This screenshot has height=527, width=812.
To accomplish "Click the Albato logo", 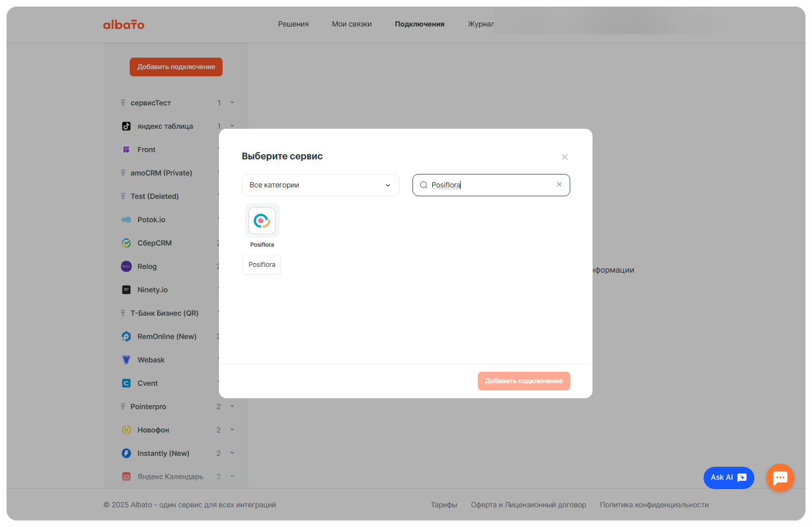I will 123,24.
